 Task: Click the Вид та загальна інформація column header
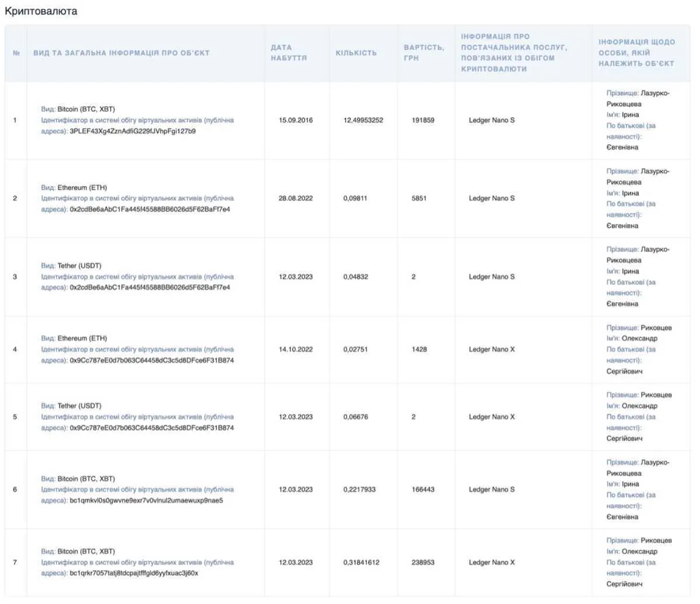pos(121,53)
